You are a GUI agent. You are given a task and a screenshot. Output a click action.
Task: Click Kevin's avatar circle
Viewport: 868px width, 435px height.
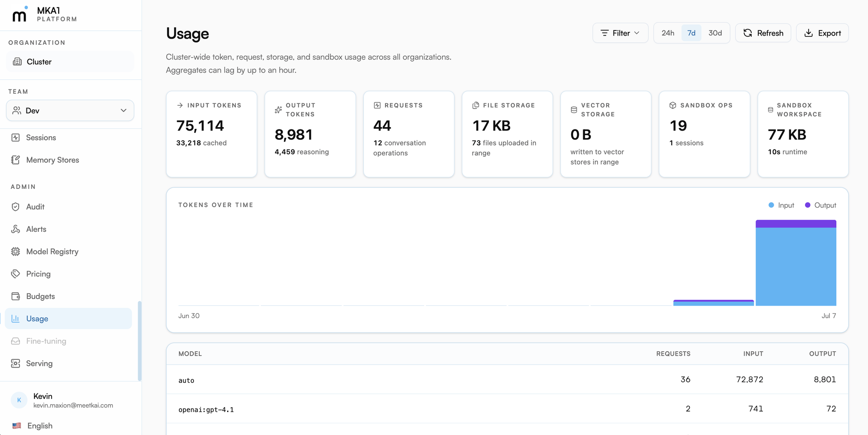pos(19,400)
